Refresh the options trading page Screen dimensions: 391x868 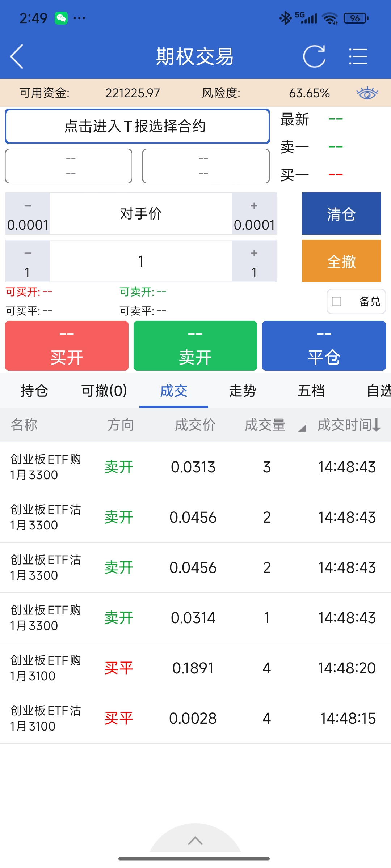[x=314, y=56]
